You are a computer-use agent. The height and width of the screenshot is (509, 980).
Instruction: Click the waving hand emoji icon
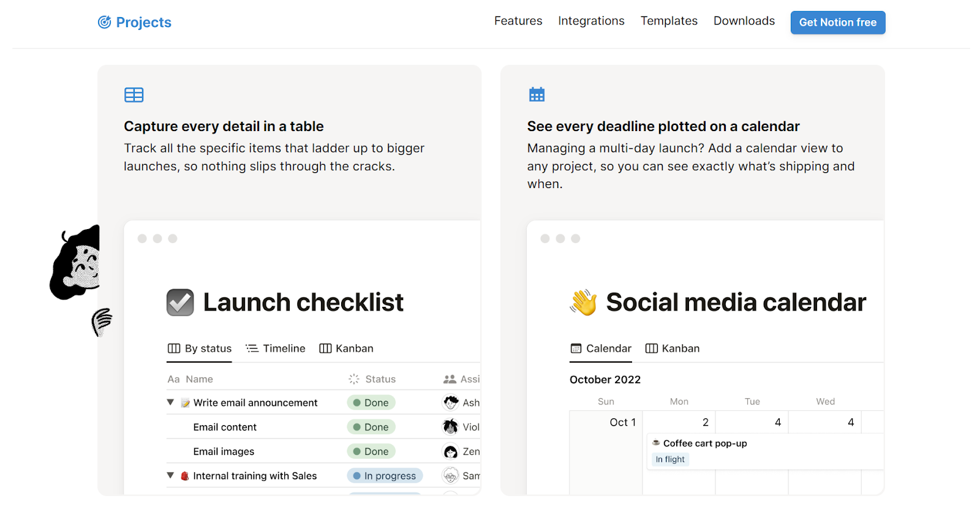point(584,303)
